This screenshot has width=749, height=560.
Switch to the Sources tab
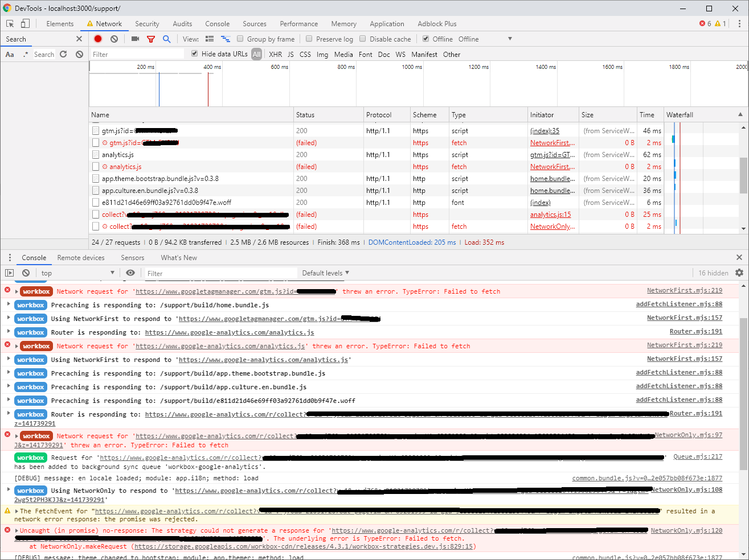coord(254,23)
